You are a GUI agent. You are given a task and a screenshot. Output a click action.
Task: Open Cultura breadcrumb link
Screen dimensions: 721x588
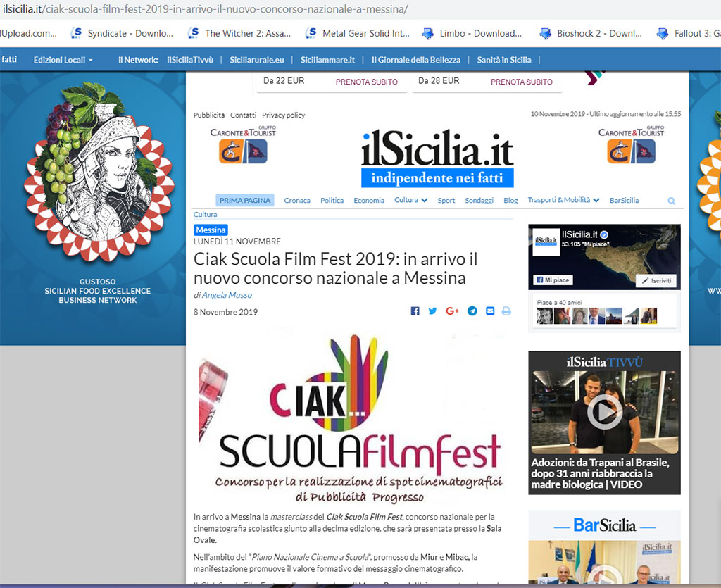(205, 214)
